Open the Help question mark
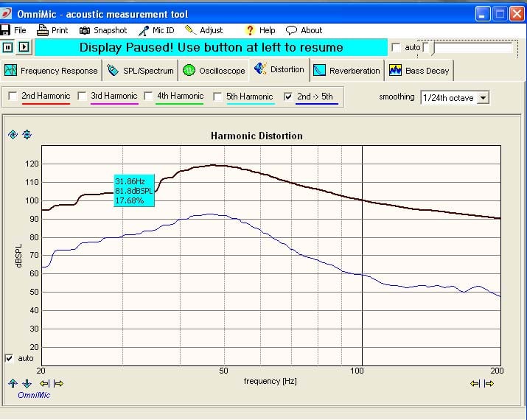Screen dimensions: 527x420 [250, 30]
